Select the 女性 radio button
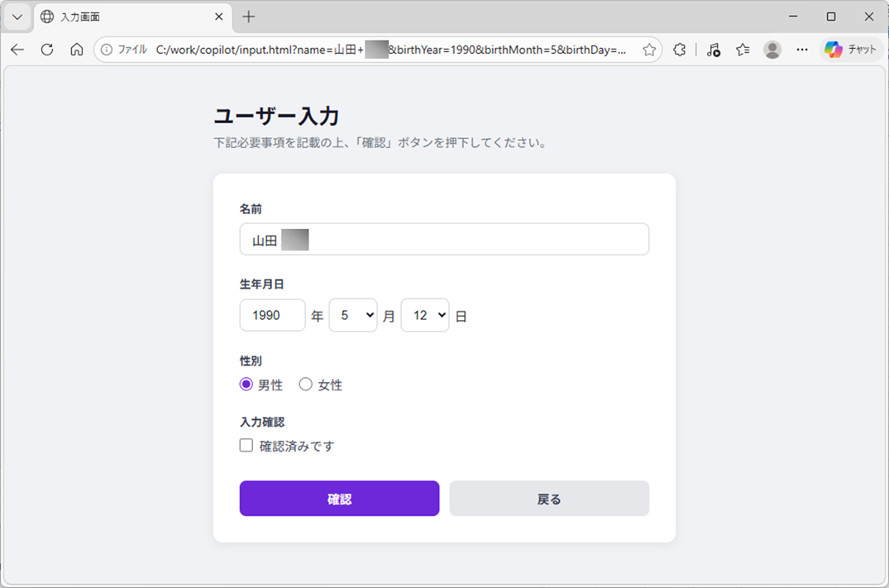This screenshot has width=889, height=588. [306, 385]
